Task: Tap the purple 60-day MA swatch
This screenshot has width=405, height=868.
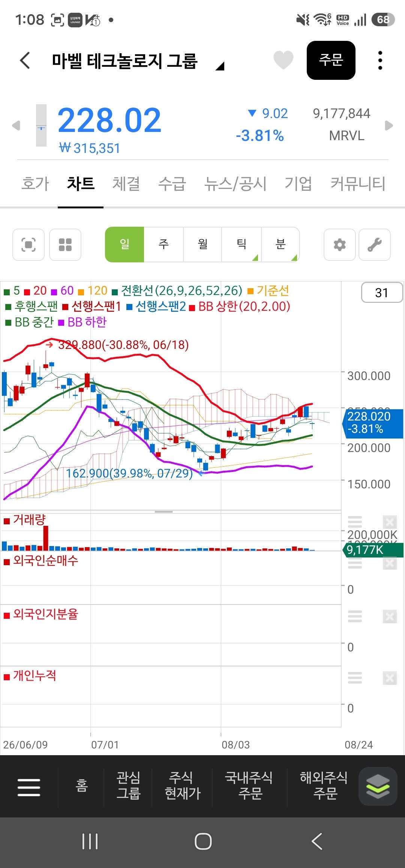Action: (54, 292)
